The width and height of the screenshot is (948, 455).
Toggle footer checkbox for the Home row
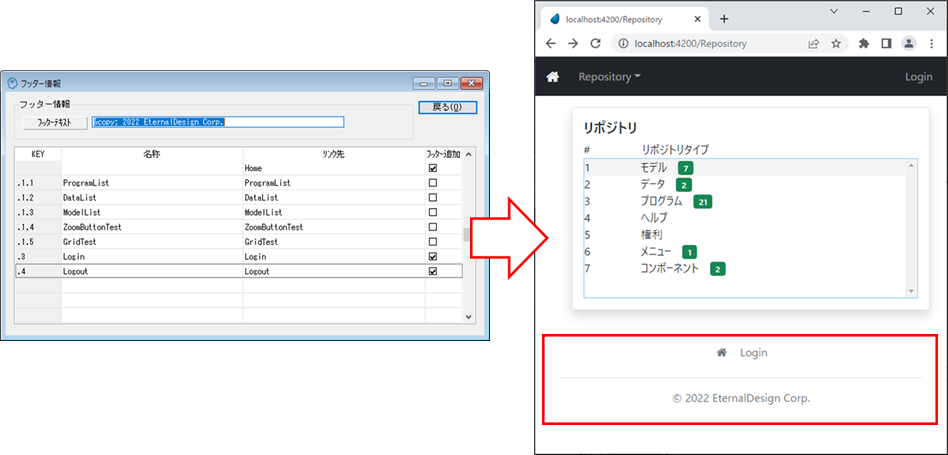(x=432, y=169)
